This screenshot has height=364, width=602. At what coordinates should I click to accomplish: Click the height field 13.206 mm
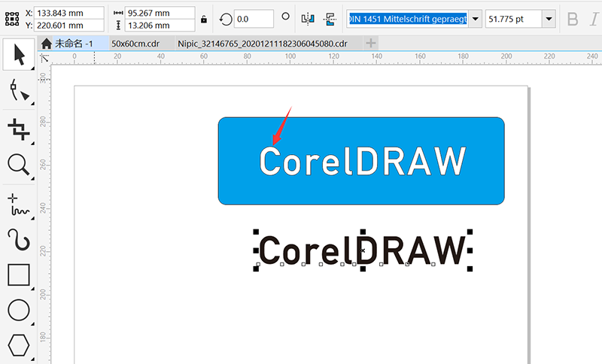click(160, 26)
